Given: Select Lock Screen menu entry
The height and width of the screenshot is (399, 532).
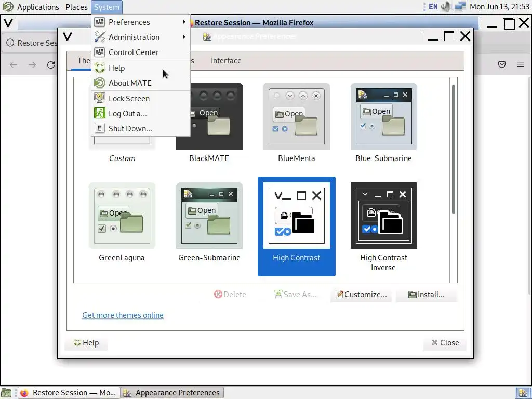Looking at the screenshot, I should point(140,98).
